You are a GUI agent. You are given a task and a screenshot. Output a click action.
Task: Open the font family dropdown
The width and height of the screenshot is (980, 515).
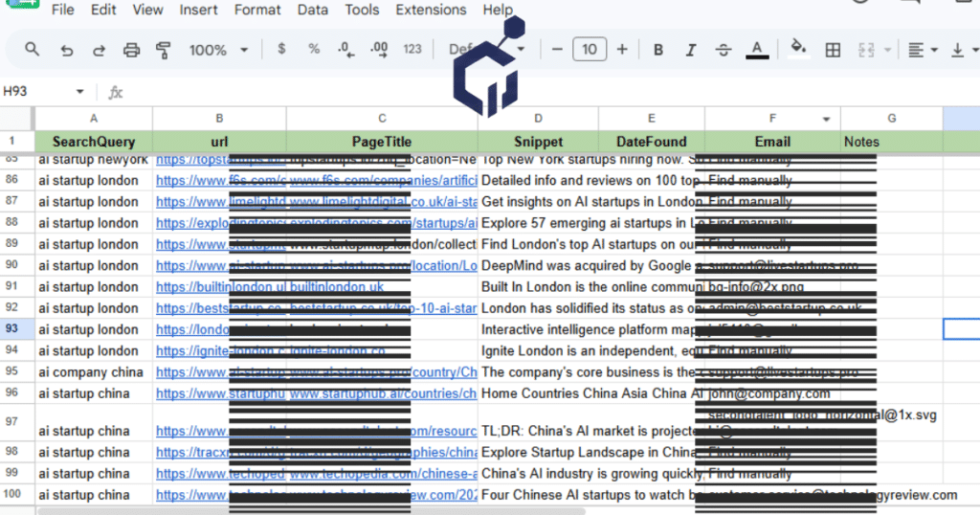(486, 49)
